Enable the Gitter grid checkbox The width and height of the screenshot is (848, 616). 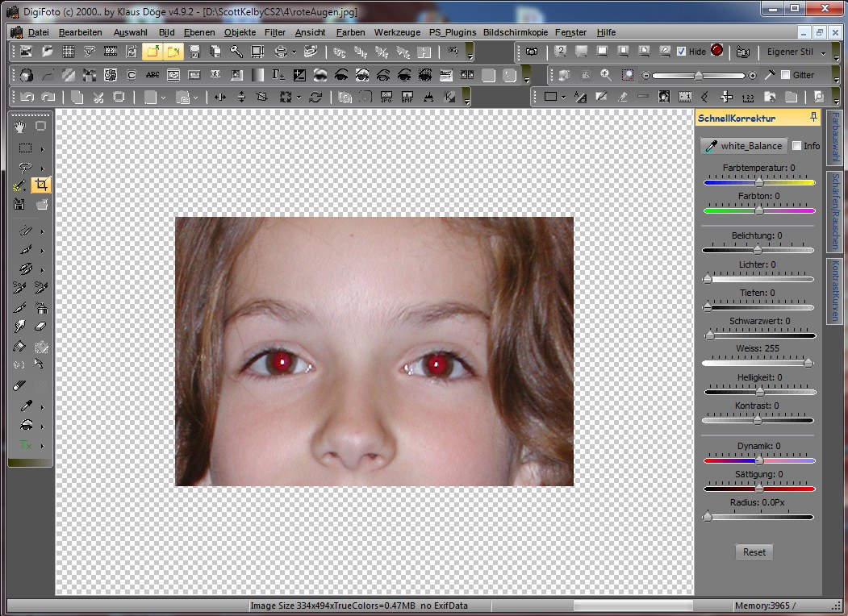point(785,75)
